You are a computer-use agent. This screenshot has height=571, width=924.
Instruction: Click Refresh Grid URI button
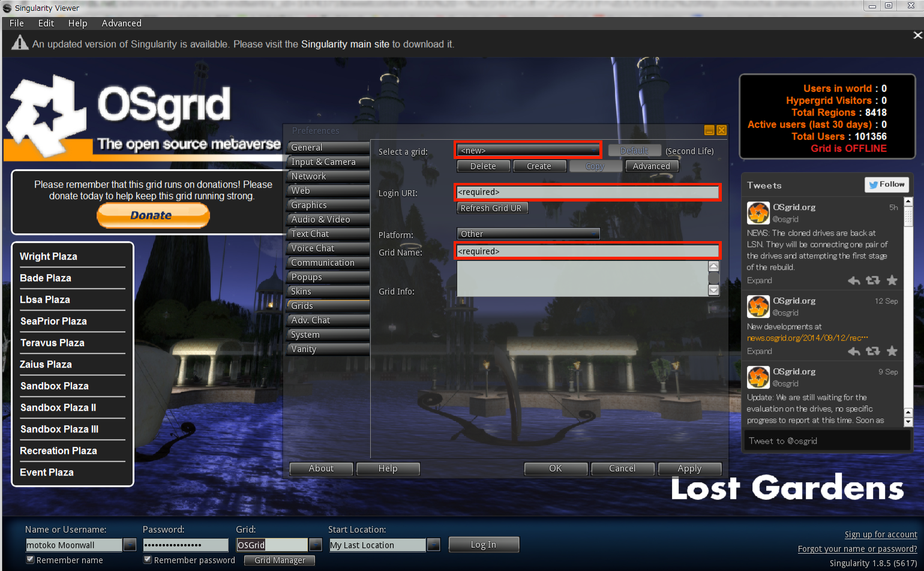pyautogui.click(x=493, y=208)
